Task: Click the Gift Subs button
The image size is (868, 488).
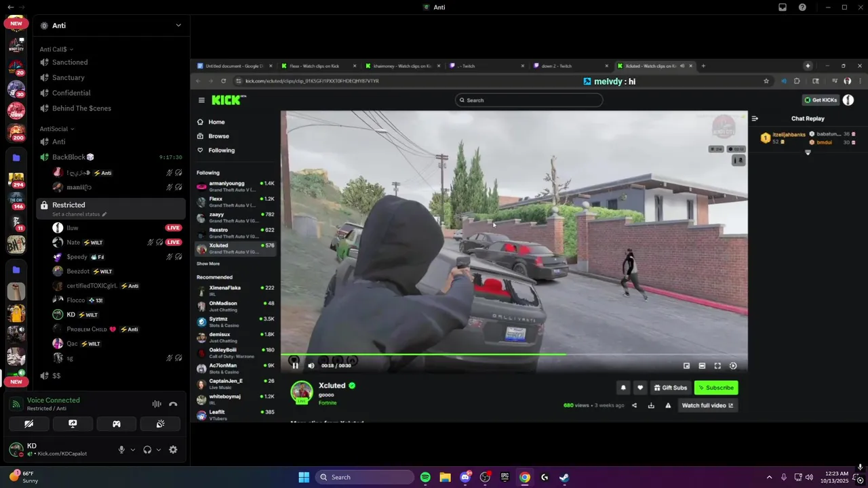Action: [x=670, y=388]
